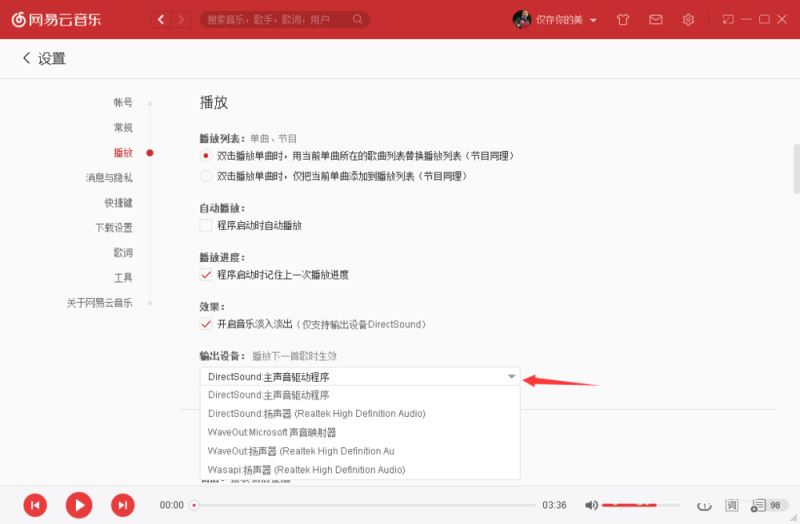The image size is (800, 524).
Task: Open 关于网易云音乐 section
Action: pyautogui.click(x=99, y=303)
